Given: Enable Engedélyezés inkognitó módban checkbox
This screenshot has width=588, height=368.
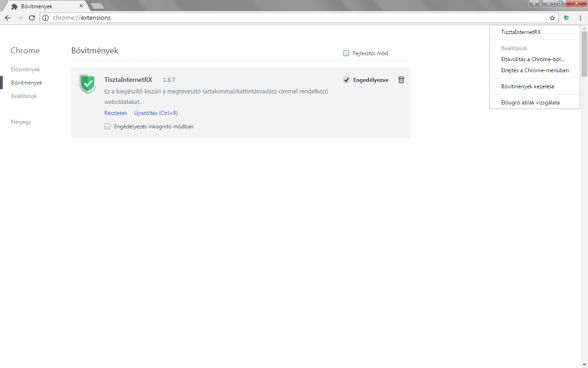Looking at the screenshot, I should tap(107, 126).
